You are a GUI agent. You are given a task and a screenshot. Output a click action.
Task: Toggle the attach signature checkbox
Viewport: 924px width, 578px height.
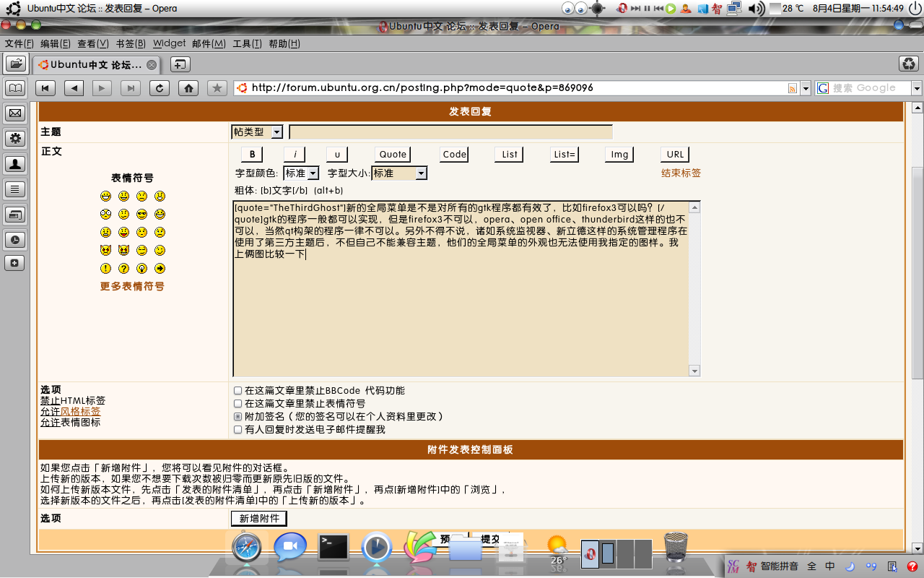[x=237, y=417]
